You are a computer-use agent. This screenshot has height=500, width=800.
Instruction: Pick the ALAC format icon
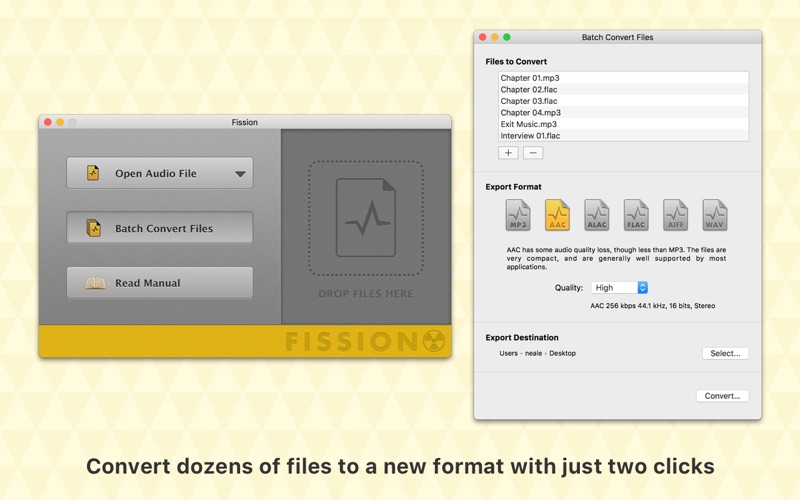click(x=596, y=215)
